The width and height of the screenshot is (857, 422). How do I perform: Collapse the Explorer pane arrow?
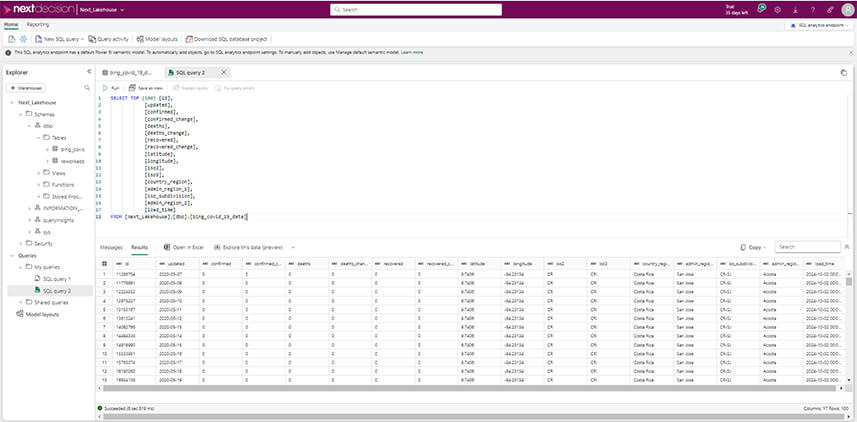point(89,72)
